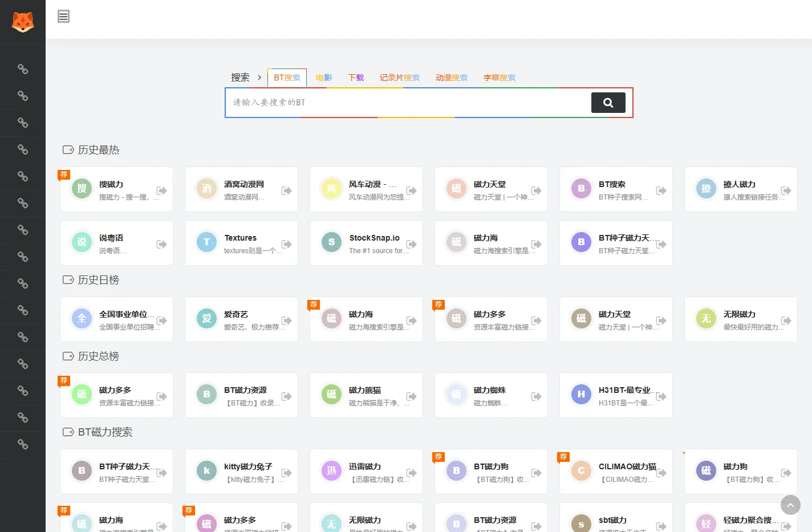812x532 pixels.
Task: Open the 轻磁力聚合搜 card
Action: (741, 518)
